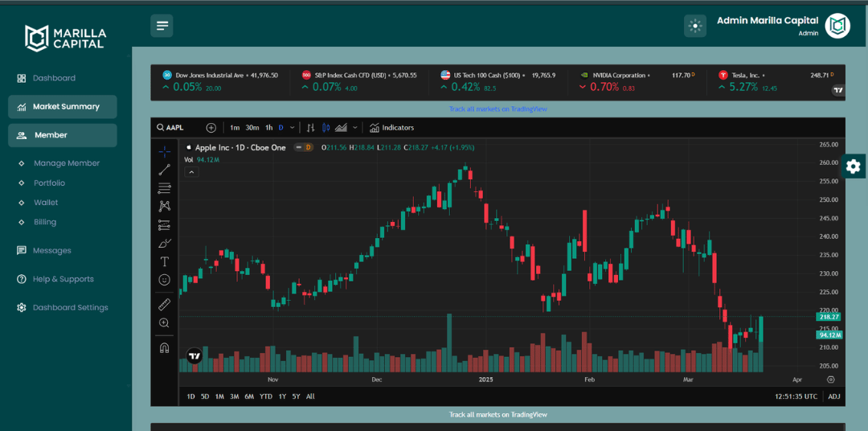Image resolution: width=868 pixels, height=431 pixels.
Task: Open the emoji icons tool
Action: click(x=165, y=280)
